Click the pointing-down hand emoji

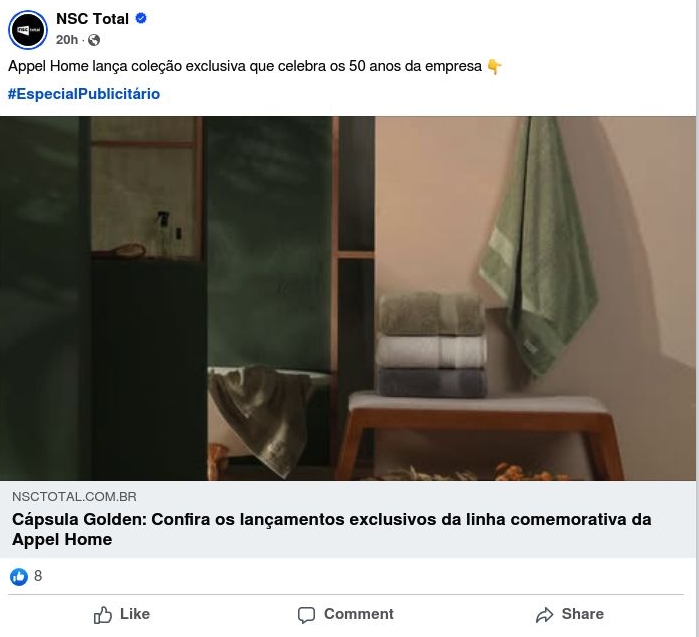coord(494,67)
